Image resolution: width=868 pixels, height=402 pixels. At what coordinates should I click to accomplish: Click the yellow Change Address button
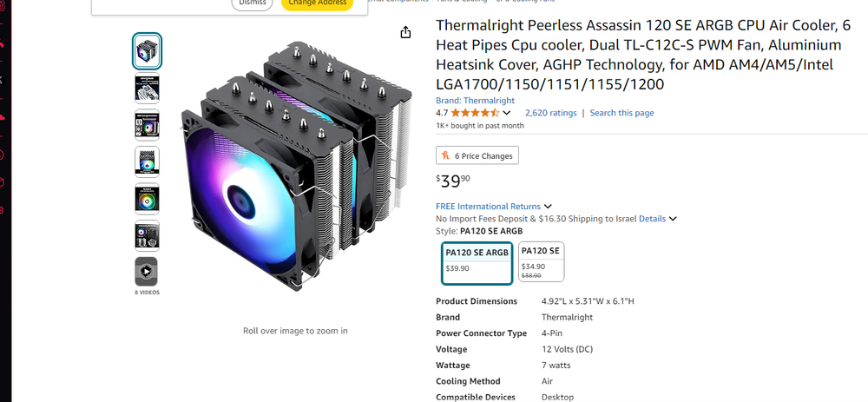(317, 3)
